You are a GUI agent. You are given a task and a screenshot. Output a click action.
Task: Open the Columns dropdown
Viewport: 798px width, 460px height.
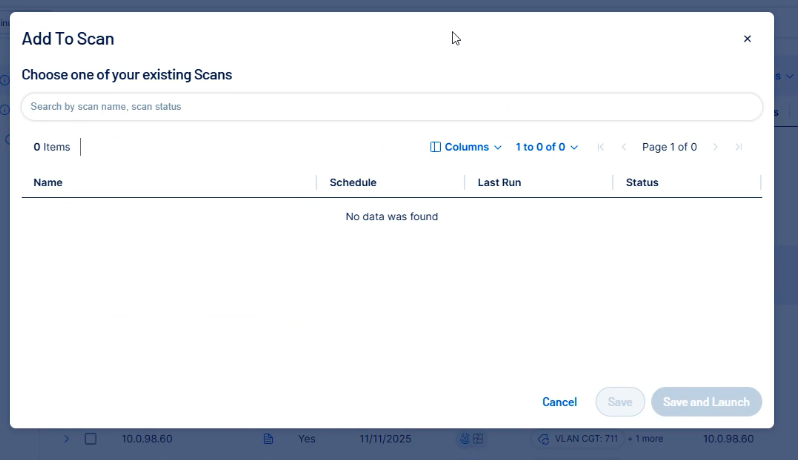(465, 147)
